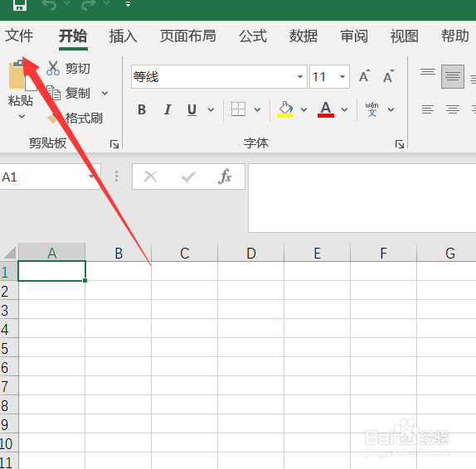
Task: Click align left icon
Action: [x=428, y=109]
